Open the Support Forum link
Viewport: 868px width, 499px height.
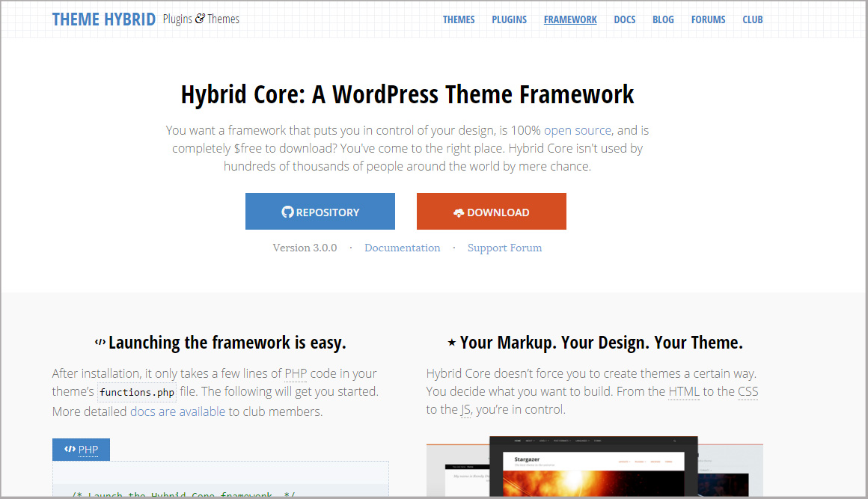505,248
